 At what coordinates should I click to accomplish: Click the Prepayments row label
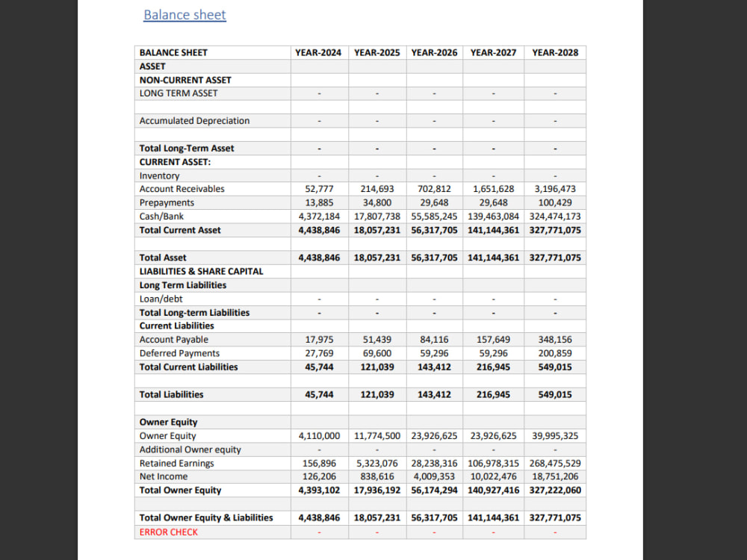[167, 203]
